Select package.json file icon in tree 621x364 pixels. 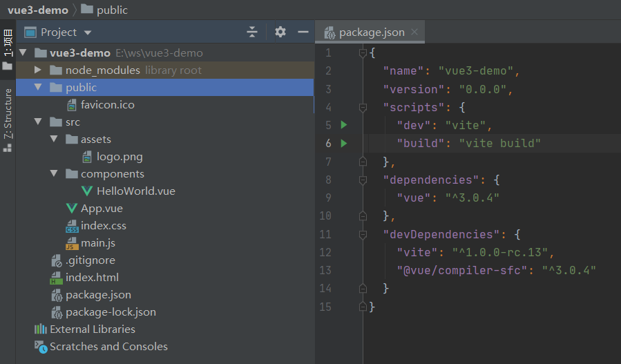coord(57,295)
